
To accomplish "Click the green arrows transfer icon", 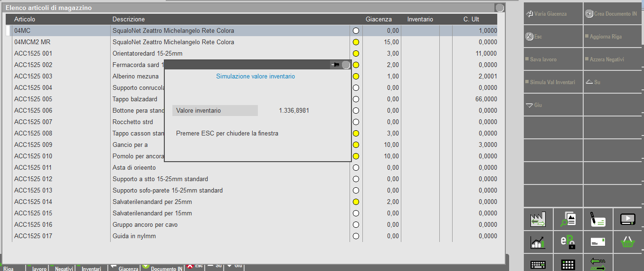I will (x=597, y=263).
